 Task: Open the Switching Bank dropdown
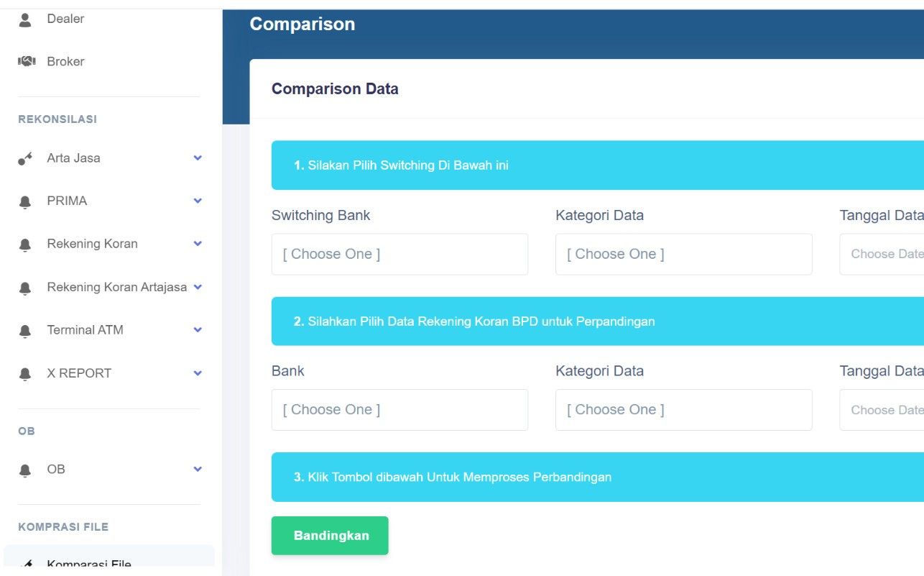click(399, 254)
